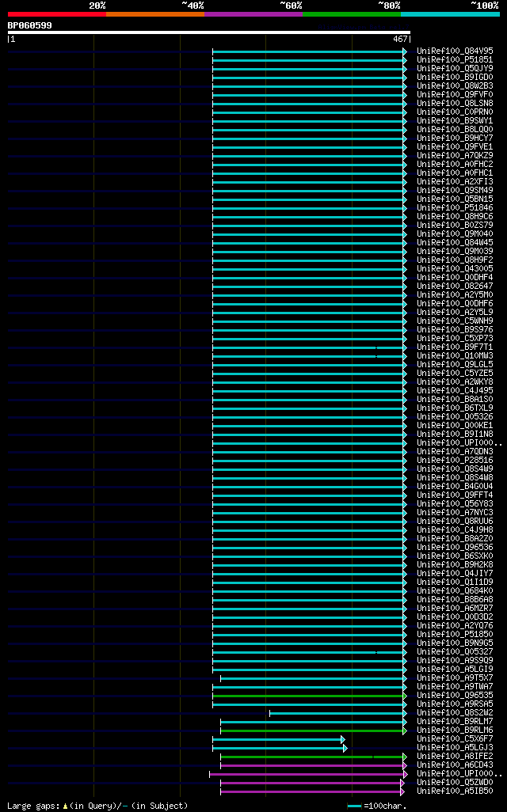
Task: Select subject label UniRef100_Q05326
Action: click(456, 417)
